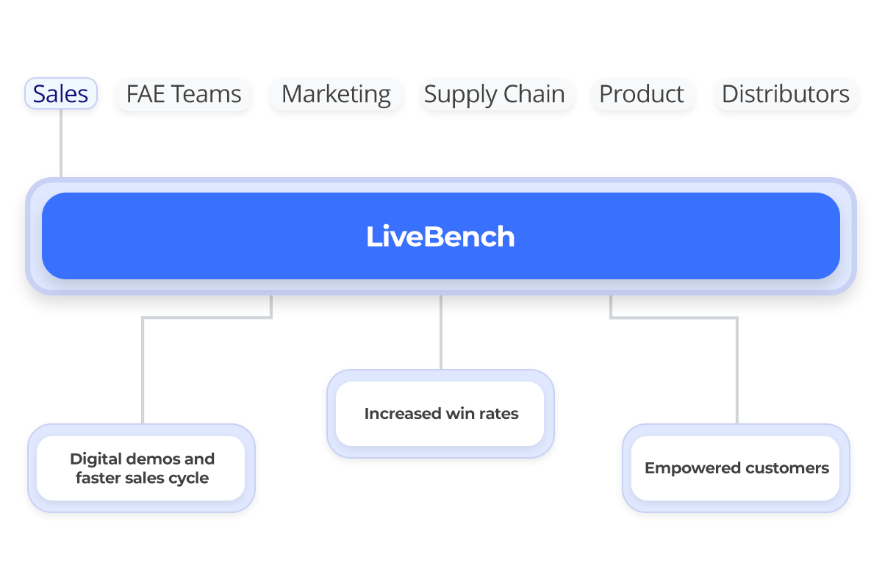Screen dimensions: 882x588
Task: Click the connector line above Increased win rates
Action: pyautogui.click(x=441, y=331)
